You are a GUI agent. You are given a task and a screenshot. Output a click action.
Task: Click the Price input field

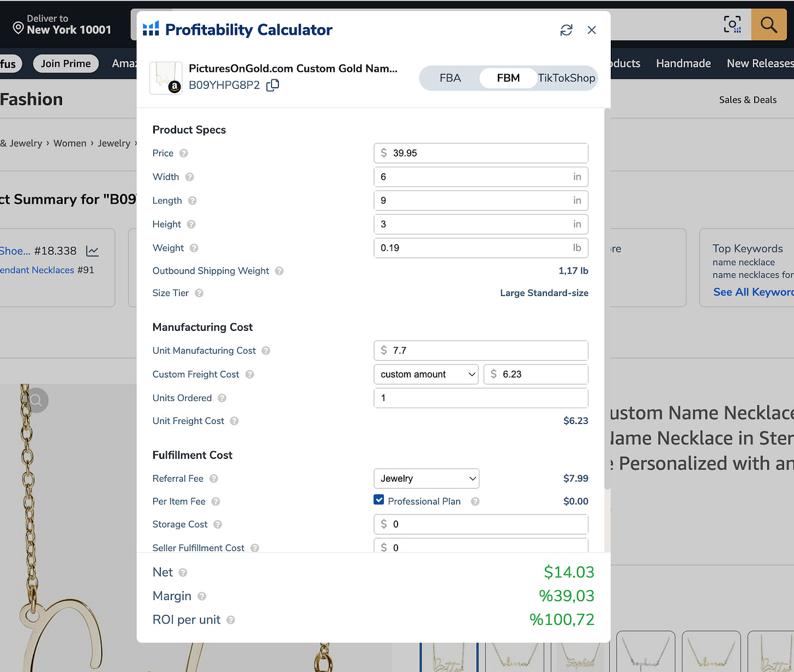(x=481, y=153)
